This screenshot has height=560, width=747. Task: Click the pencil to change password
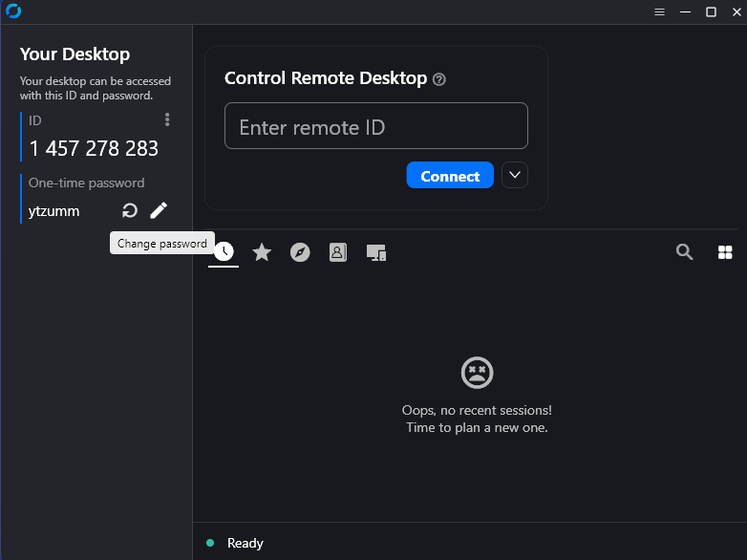[159, 210]
